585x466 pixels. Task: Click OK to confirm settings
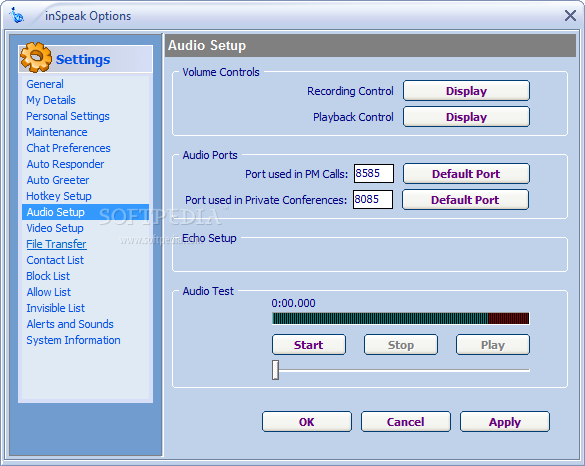pos(307,422)
